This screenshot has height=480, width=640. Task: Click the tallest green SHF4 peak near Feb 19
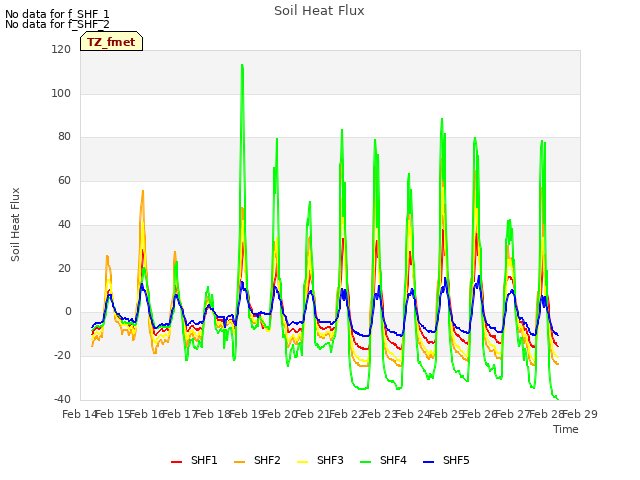pos(242,65)
